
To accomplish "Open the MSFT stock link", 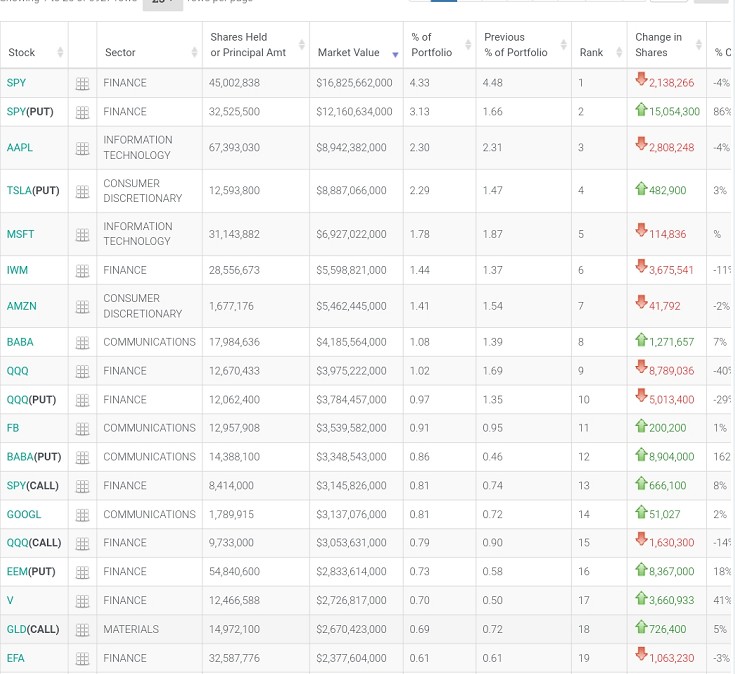I will (20, 234).
